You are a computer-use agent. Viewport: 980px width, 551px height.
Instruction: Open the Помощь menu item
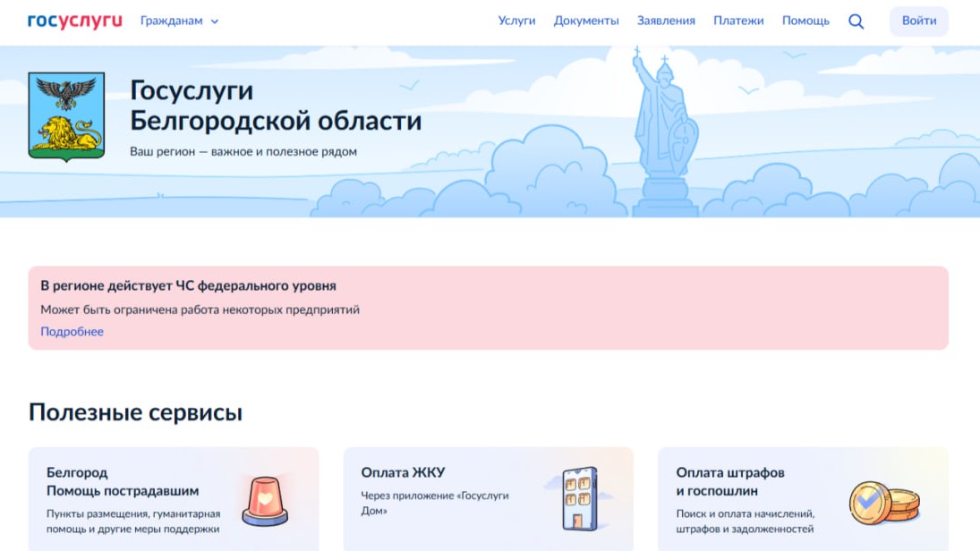pos(805,21)
